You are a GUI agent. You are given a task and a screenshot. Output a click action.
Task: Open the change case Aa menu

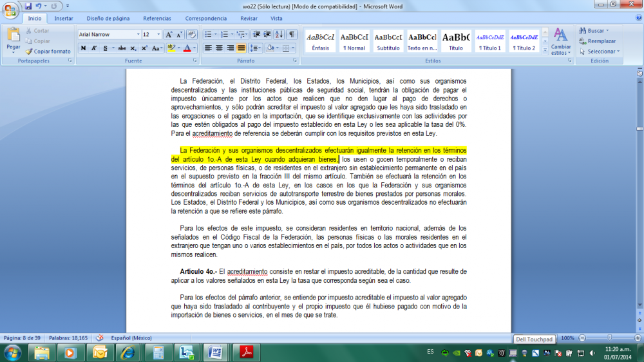point(156,48)
